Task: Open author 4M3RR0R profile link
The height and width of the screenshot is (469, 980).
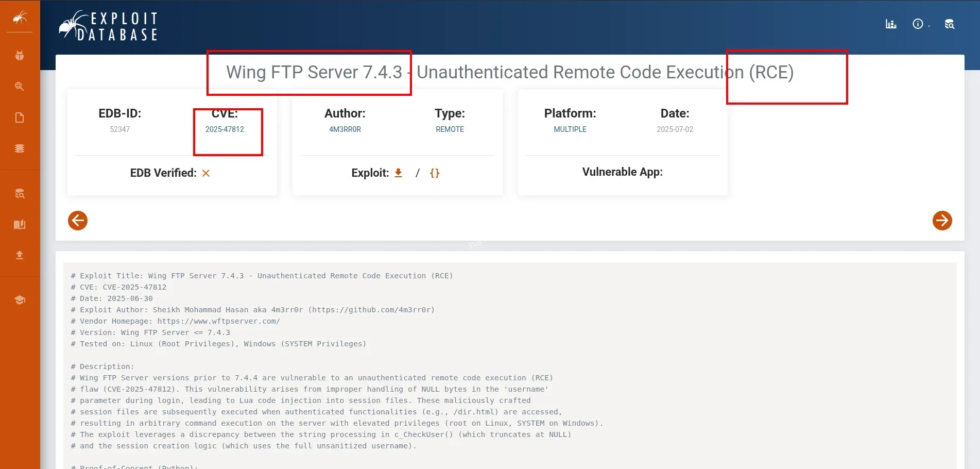Action: (x=345, y=129)
